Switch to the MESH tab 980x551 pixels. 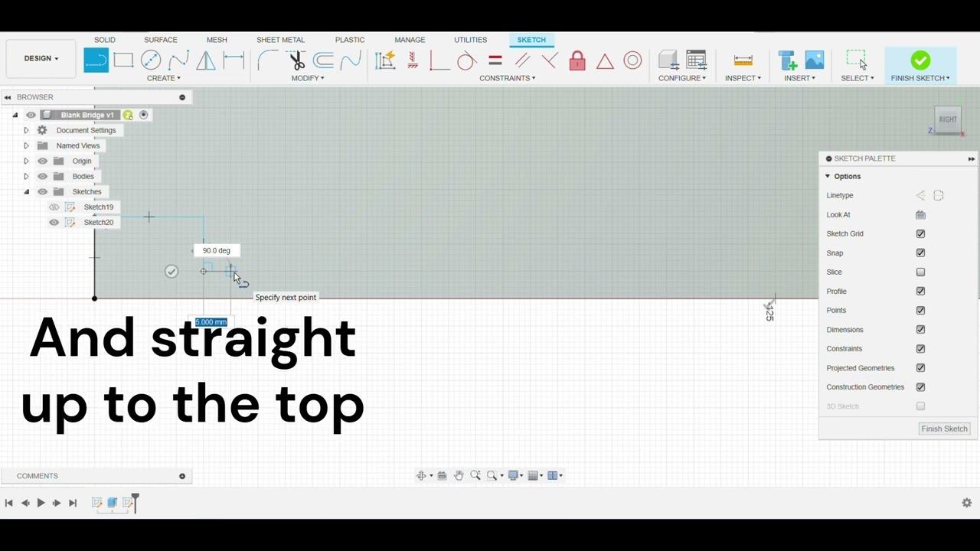(217, 40)
